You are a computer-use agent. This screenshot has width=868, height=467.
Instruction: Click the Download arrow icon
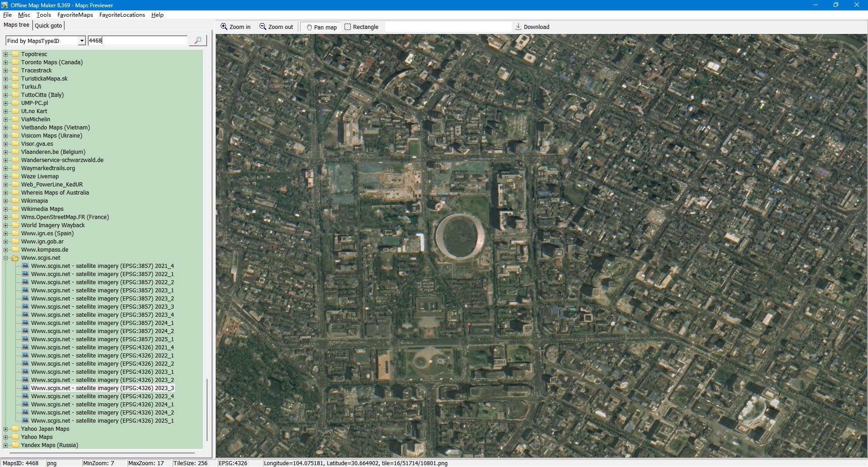coord(519,27)
